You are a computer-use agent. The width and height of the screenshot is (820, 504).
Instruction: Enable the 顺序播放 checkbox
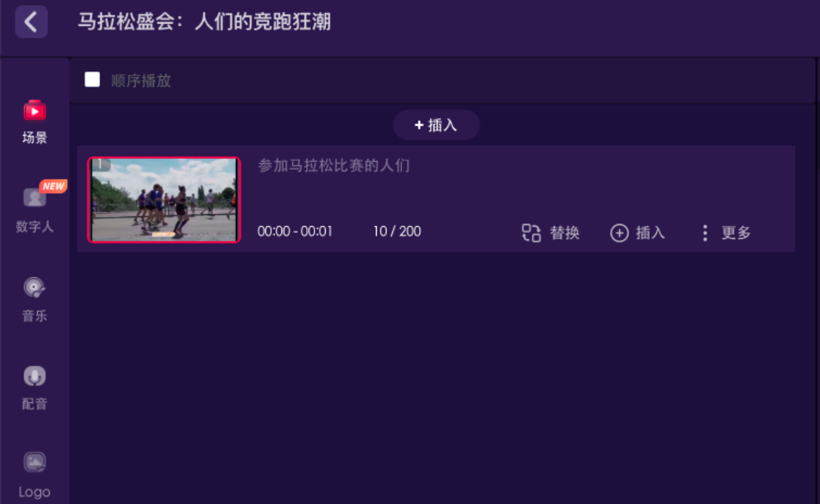click(x=92, y=80)
